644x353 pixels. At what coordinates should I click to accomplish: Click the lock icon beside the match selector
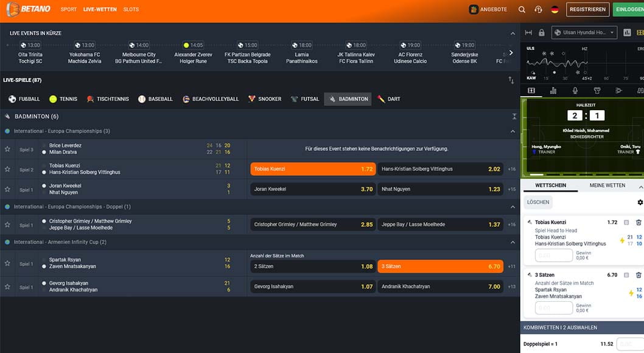point(541,33)
